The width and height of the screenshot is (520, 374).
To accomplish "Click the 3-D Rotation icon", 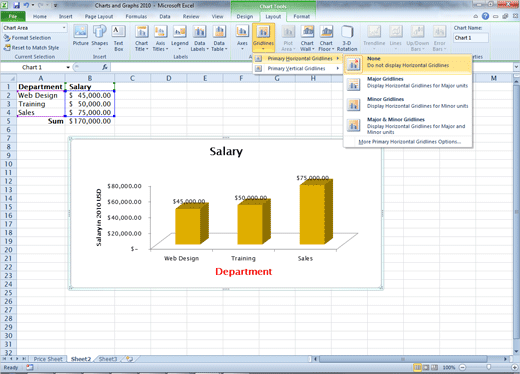I will [x=347, y=38].
